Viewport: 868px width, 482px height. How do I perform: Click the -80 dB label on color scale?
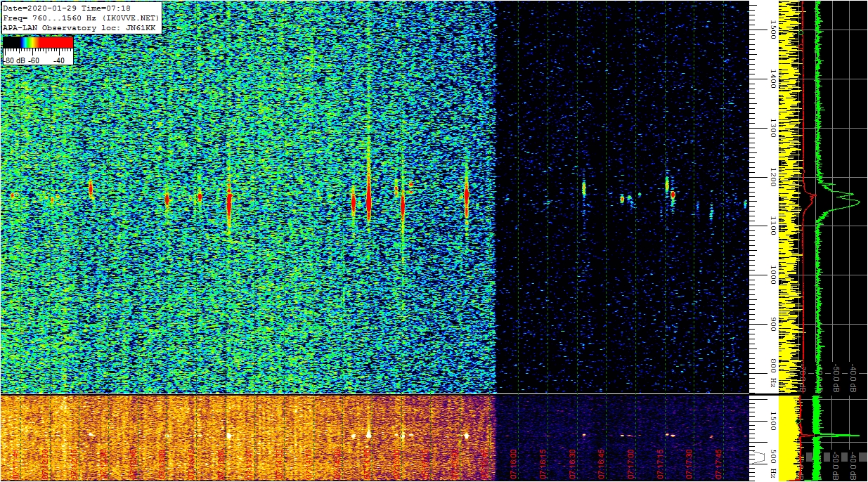15,60
